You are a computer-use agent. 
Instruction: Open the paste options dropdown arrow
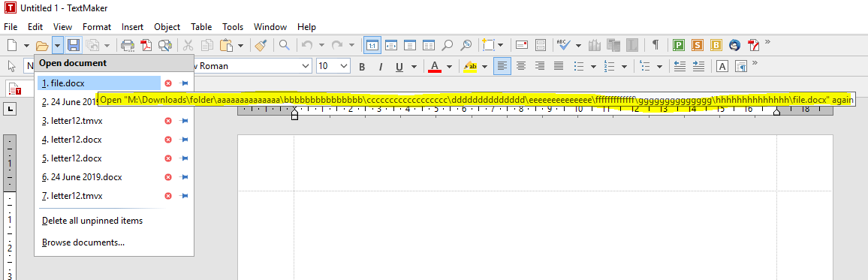240,45
